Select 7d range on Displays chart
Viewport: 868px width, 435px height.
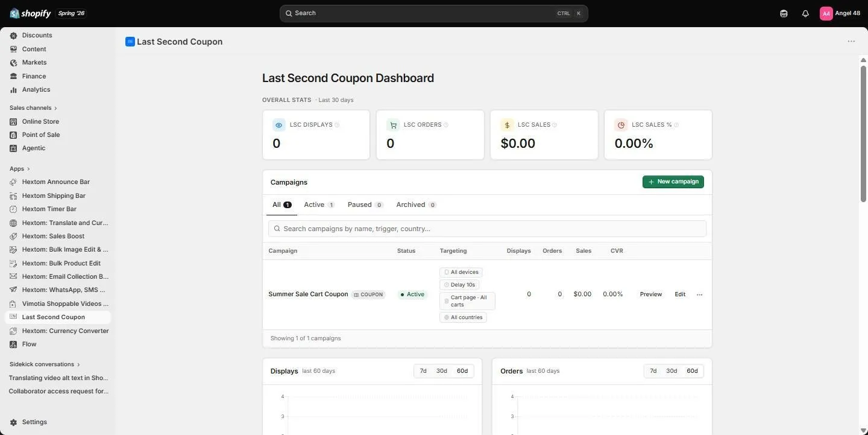point(423,371)
